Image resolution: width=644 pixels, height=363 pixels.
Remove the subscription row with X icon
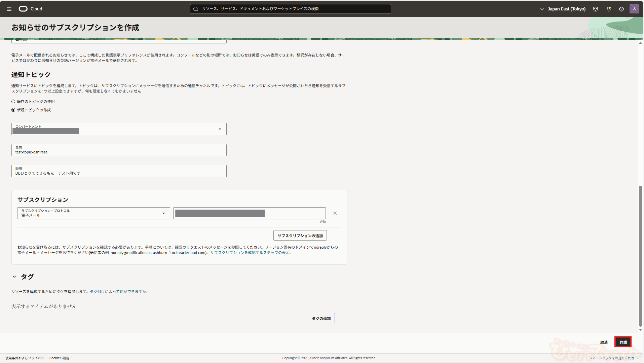pos(335,213)
